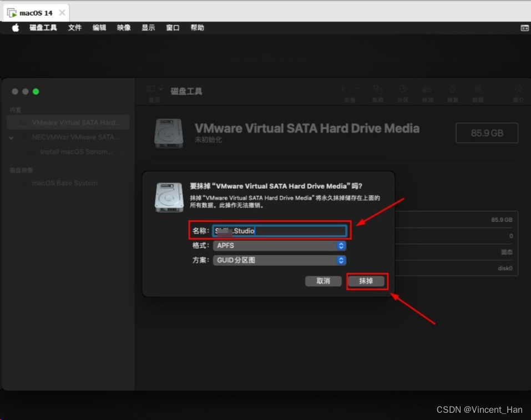Click the hard drive icon beside the disk title

(169, 133)
